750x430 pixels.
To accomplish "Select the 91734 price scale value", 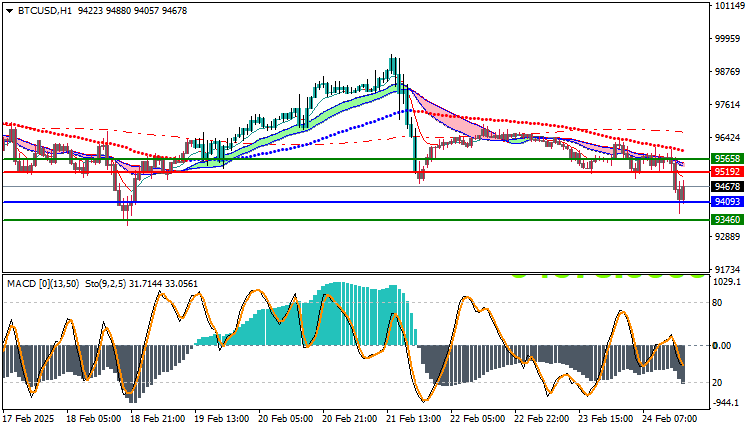I will coord(728,270).
